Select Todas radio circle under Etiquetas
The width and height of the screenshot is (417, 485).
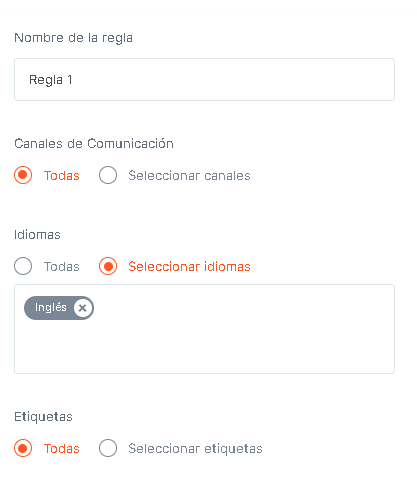tap(23, 448)
